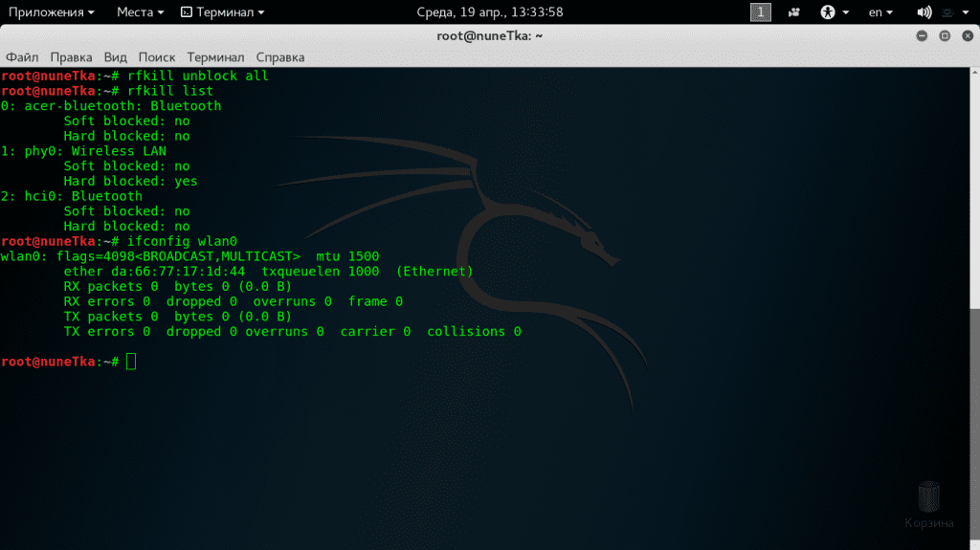
Task: Open the Вид menu
Action: click(115, 57)
